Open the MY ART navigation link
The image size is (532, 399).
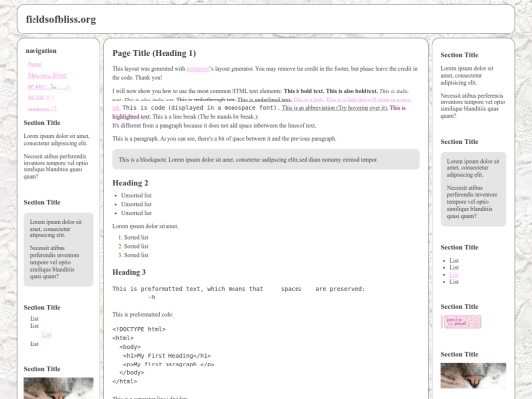point(48,87)
